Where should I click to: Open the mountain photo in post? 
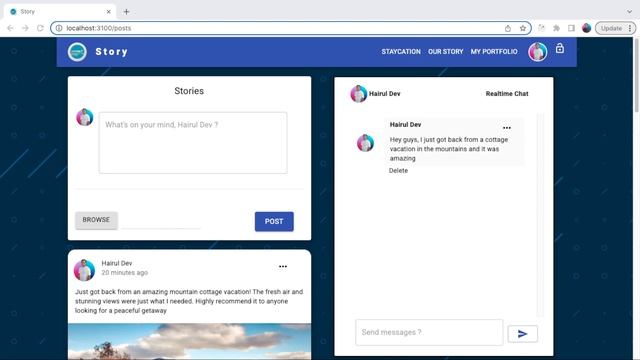[189, 342]
